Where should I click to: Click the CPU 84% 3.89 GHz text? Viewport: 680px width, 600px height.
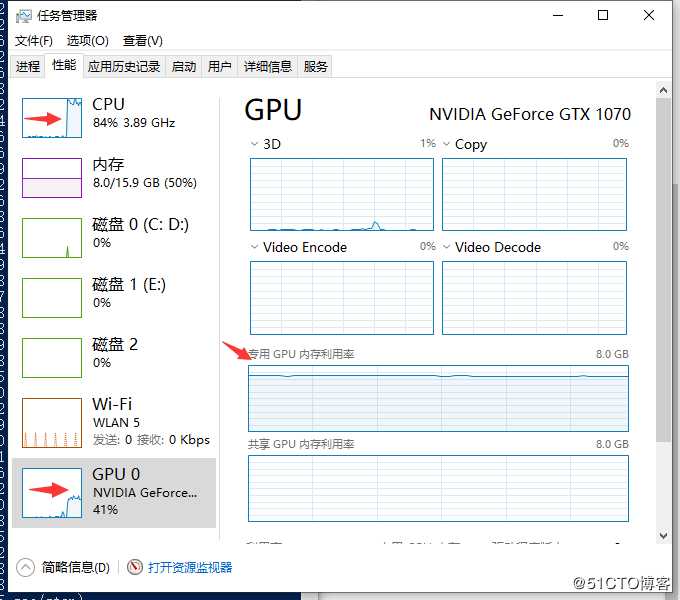[134, 123]
